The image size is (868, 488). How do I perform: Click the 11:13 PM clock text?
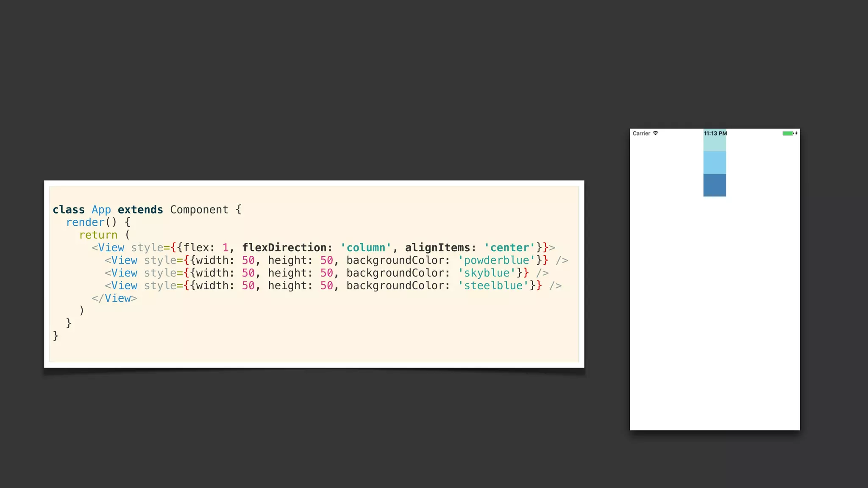(x=715, y=133)
